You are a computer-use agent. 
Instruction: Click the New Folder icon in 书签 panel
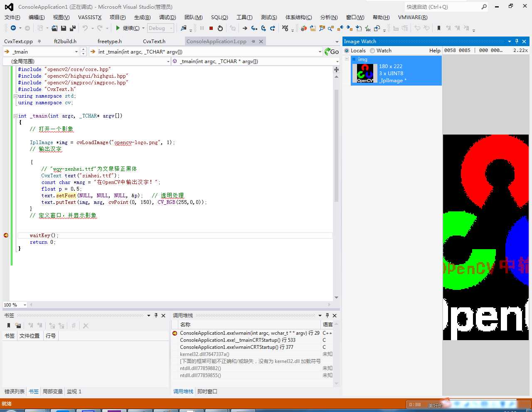(x=18, y=326)
